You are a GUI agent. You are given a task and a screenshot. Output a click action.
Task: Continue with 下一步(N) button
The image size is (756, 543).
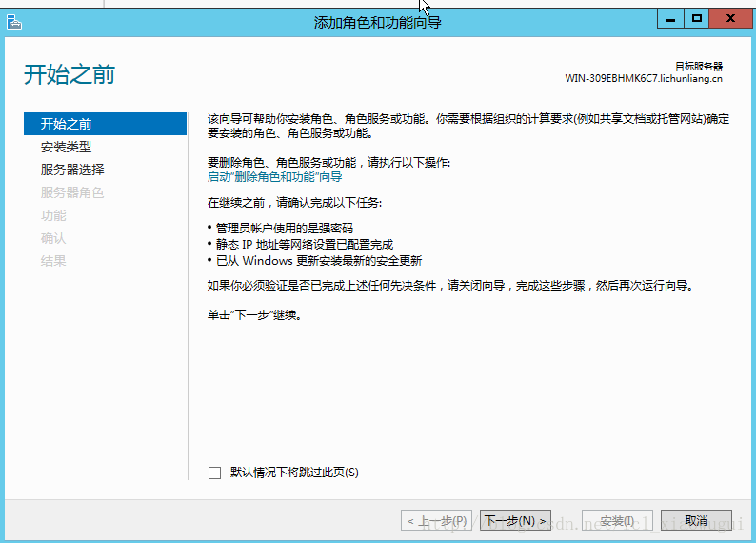[x=515, y=520]
